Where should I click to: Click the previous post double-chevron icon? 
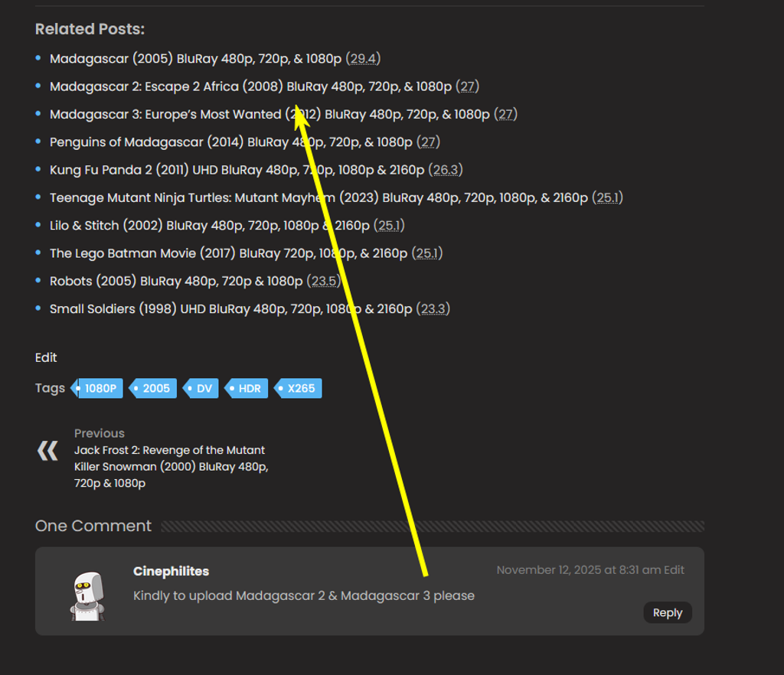click(x=48, y=451)
